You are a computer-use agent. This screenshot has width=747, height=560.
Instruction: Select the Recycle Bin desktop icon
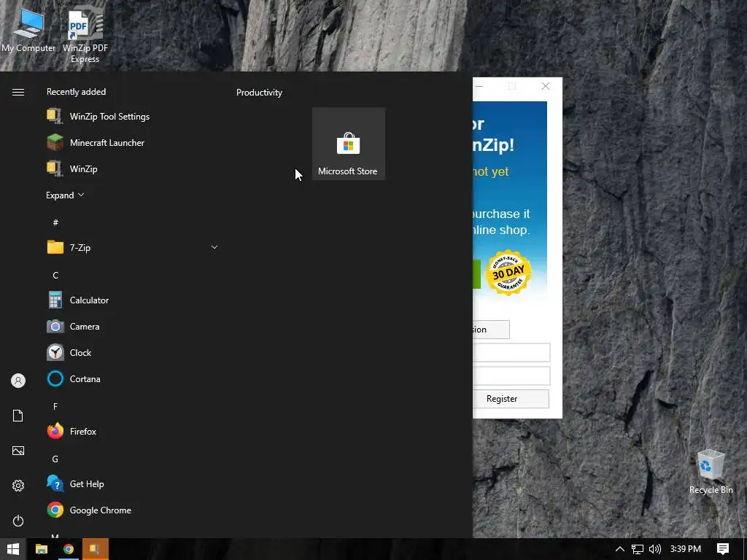tap(711, 472)
